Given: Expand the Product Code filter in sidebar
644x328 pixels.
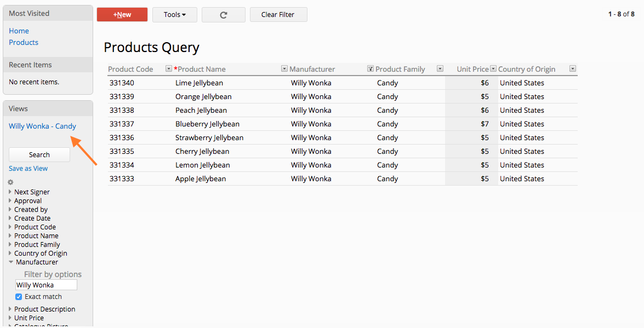Looking at the screenshot, I should pyautogui.click(x=10, y=227).
